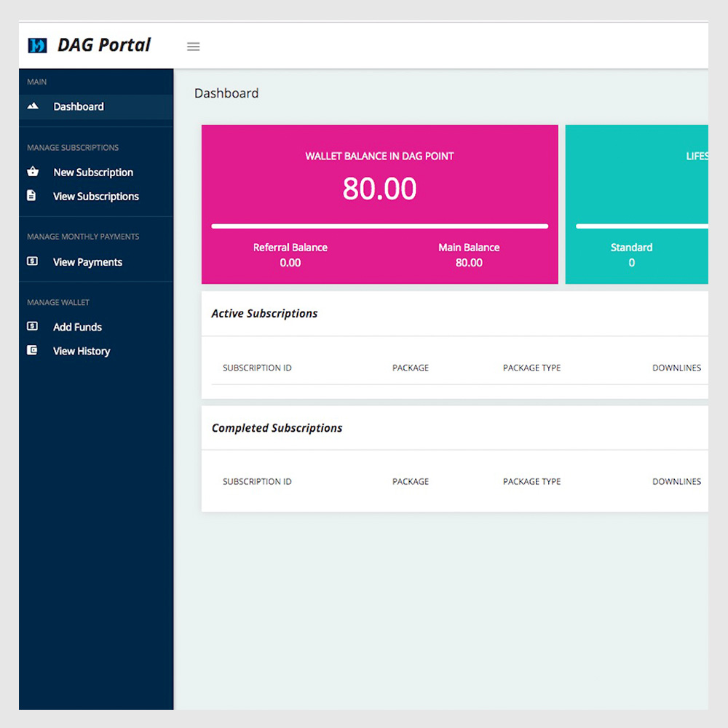Image resolution: width=728 pixels, height=728 pixels.
Task: Click Package Type header in Completed Subscriptions
Action: click(x=531, y=481)
